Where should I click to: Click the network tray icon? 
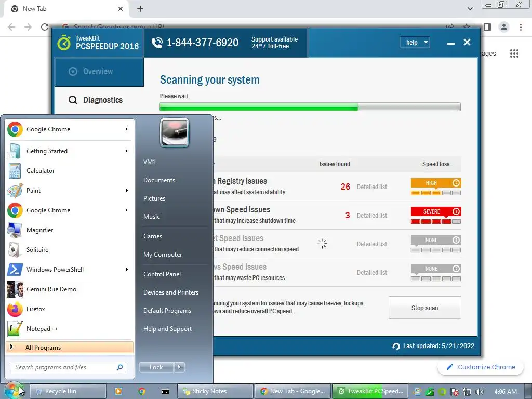click(x=467, y=392)
